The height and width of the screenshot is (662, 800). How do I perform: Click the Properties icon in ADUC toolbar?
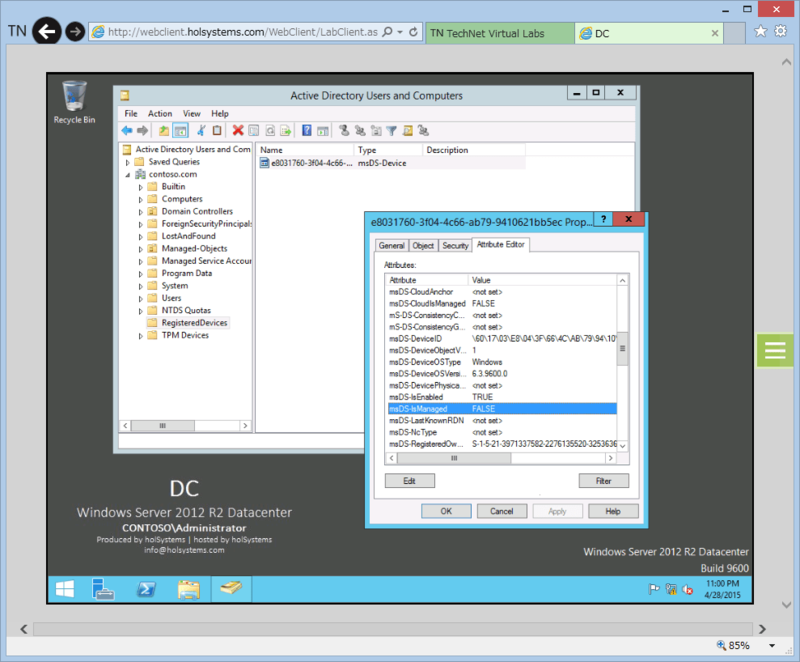pyautogui.click(x=254, y=131)
